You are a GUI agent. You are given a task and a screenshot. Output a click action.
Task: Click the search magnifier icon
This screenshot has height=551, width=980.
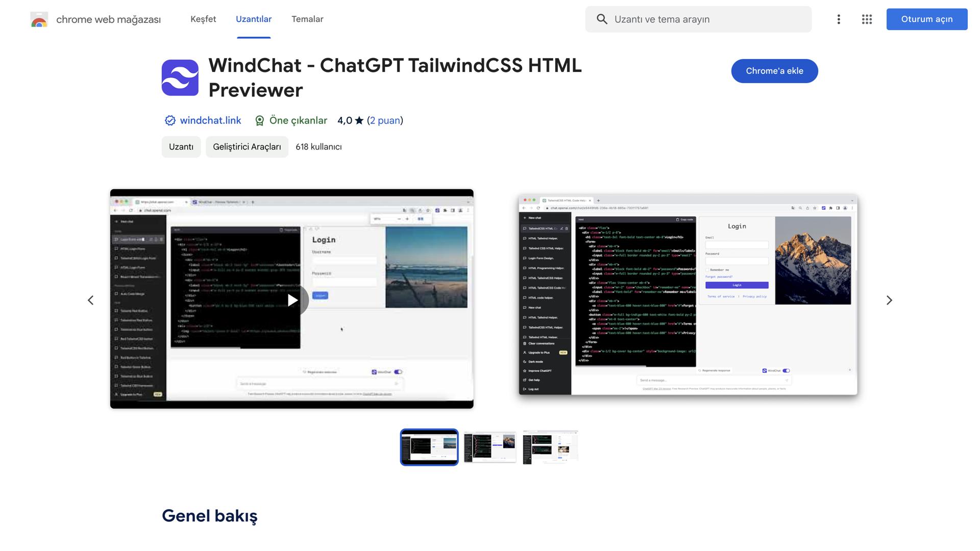(x=602, y=19)
